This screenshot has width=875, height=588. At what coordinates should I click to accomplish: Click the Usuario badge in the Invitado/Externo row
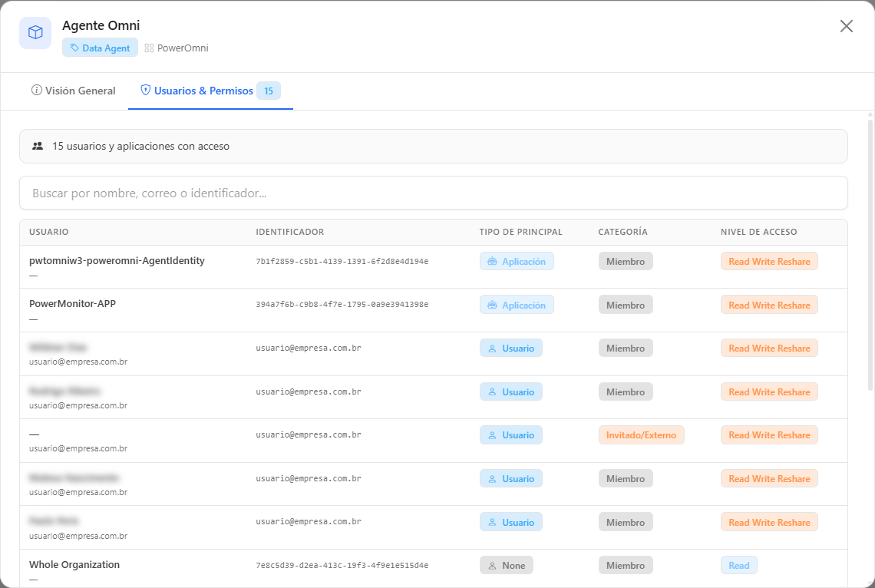510,435
